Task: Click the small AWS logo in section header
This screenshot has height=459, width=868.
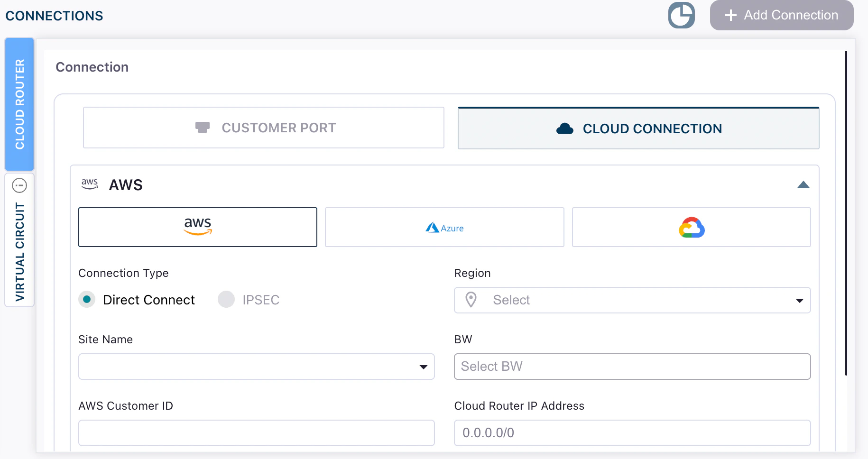Action: coord(90,184)
